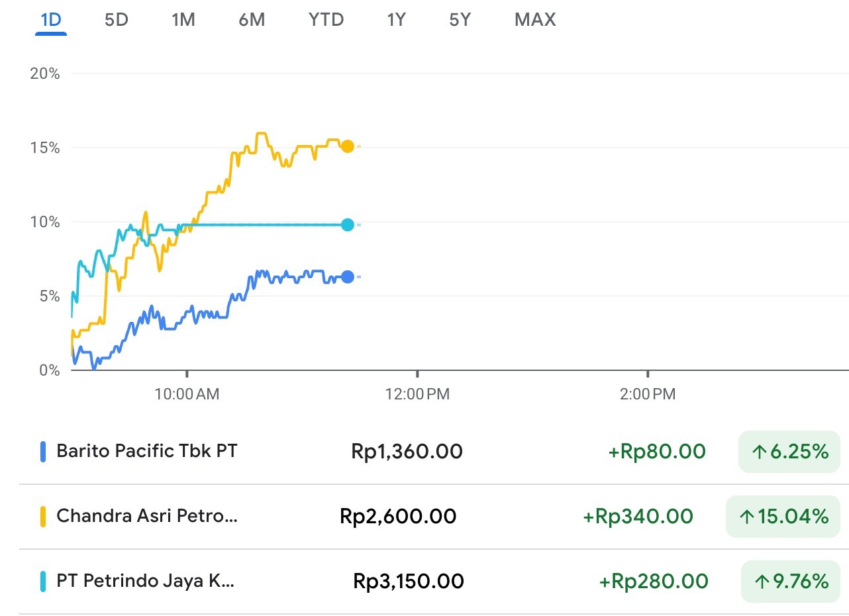Switch to the 1M time range
This screenshot has width=849, height=616.
(183, 20)
